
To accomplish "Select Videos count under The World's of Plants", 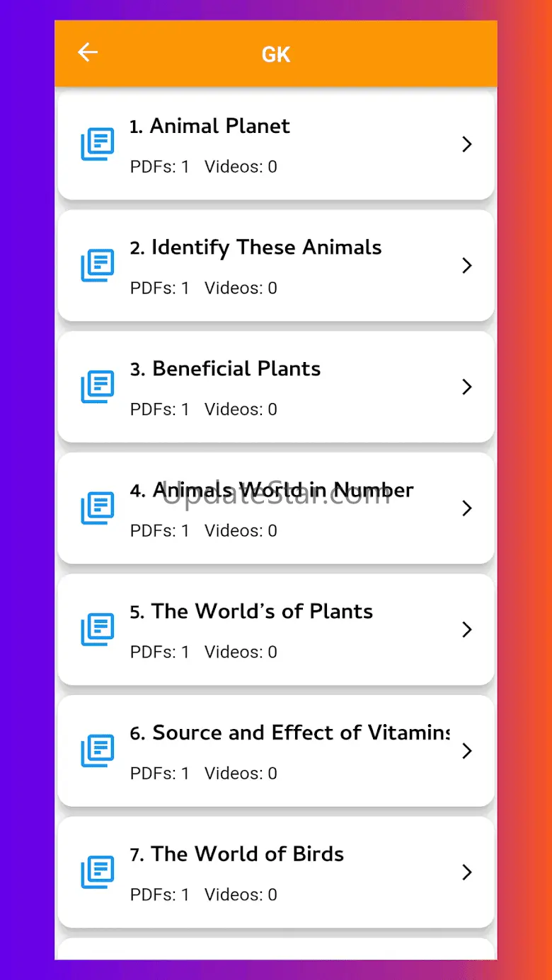I will pyautogui.click(x=241, y=652).
